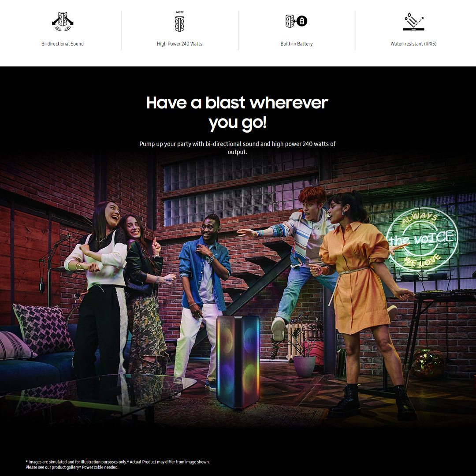Click the glowing party speaker in the image
The height and width of the screenshot is (476, 476).
238,362
